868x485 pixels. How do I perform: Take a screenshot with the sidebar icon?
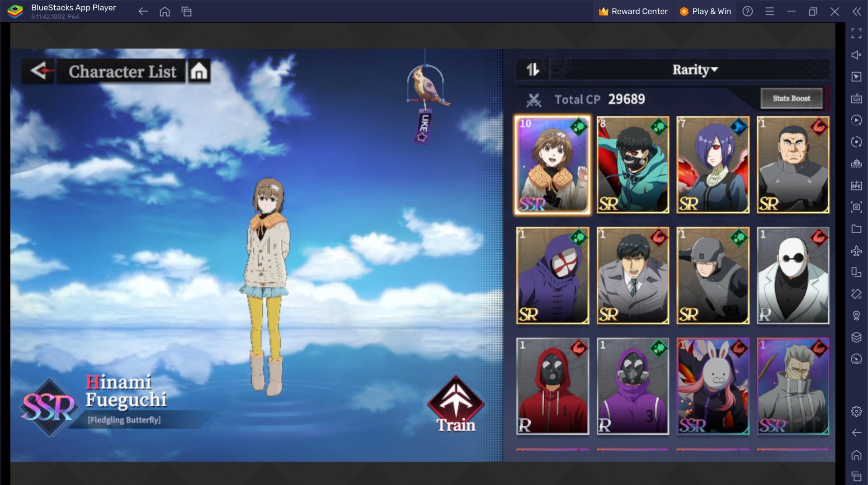[x=856, y=207]
